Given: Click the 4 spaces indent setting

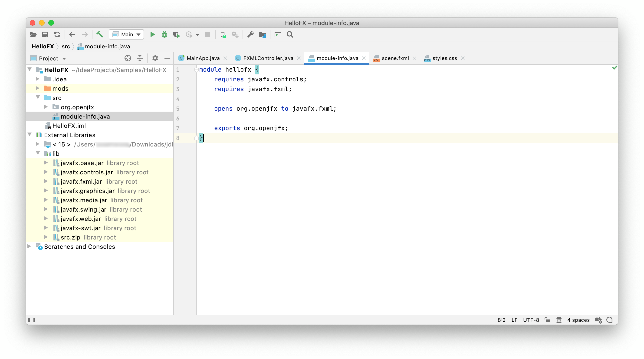Looking at the screenshot, I should click(x=578, y=320).
